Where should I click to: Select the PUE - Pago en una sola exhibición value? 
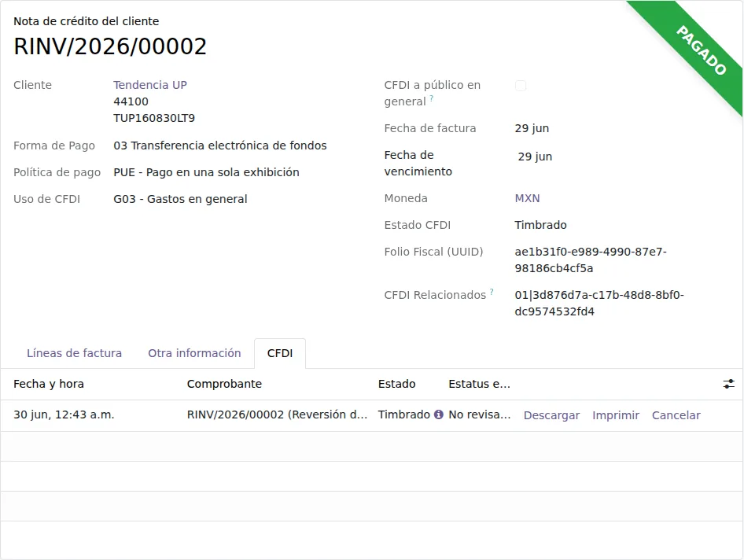[x=206, y=172]
